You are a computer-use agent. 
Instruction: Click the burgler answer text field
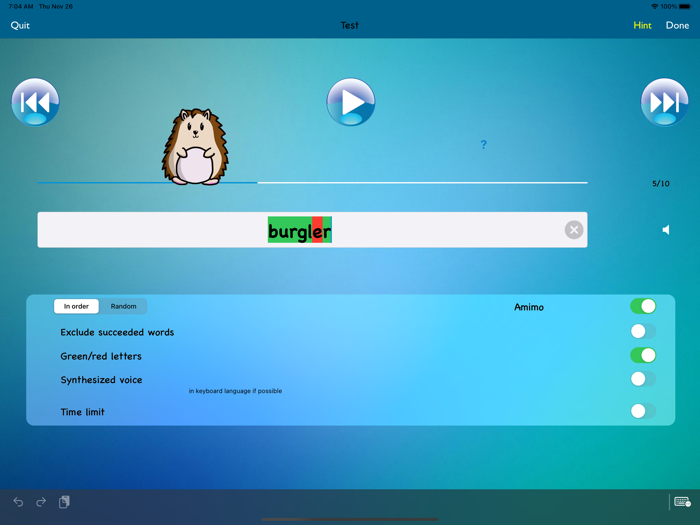click(x=312, y=230)
